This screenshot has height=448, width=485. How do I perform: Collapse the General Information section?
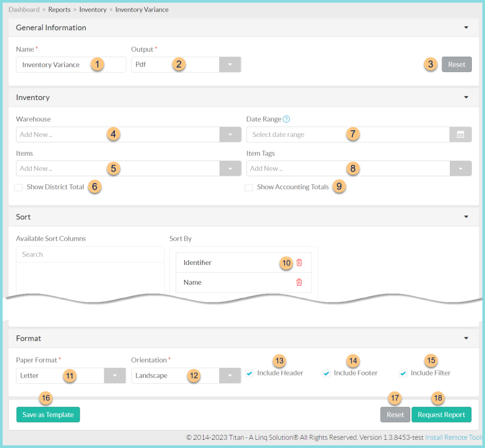(x=466, y=27)
